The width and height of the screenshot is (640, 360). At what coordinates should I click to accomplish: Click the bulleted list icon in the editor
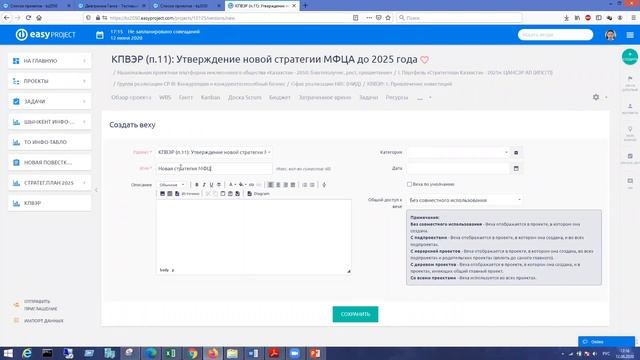[x=312, y=185]
